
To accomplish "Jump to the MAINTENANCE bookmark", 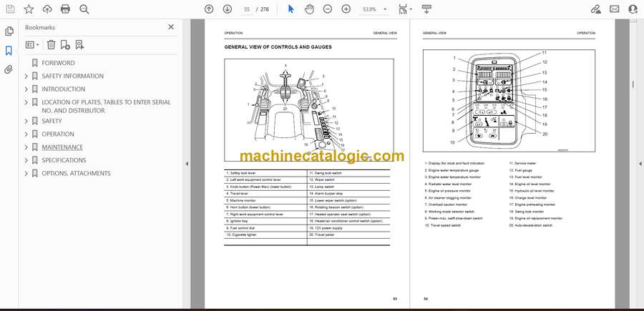I will click(62, 147).
